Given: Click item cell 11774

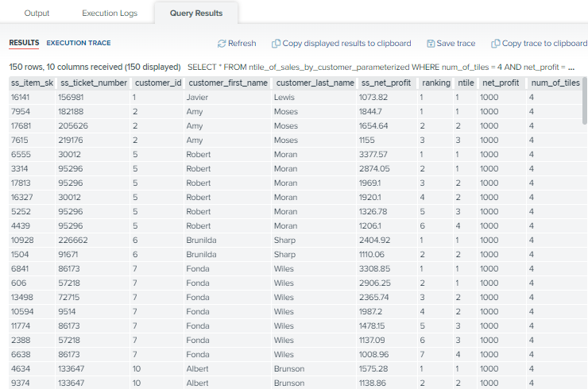Looking at the screenshot, I should (32, 325).
